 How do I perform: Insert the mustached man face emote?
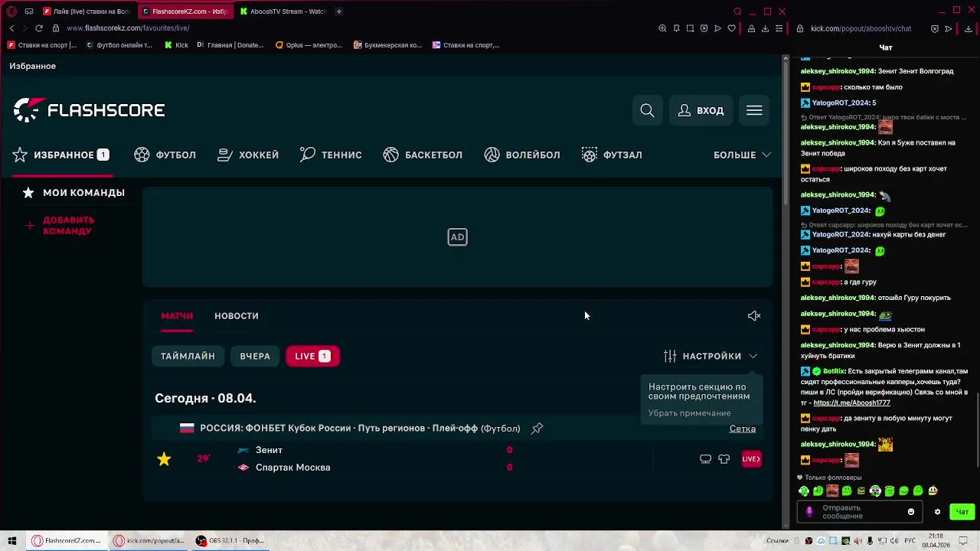(832, 491)
